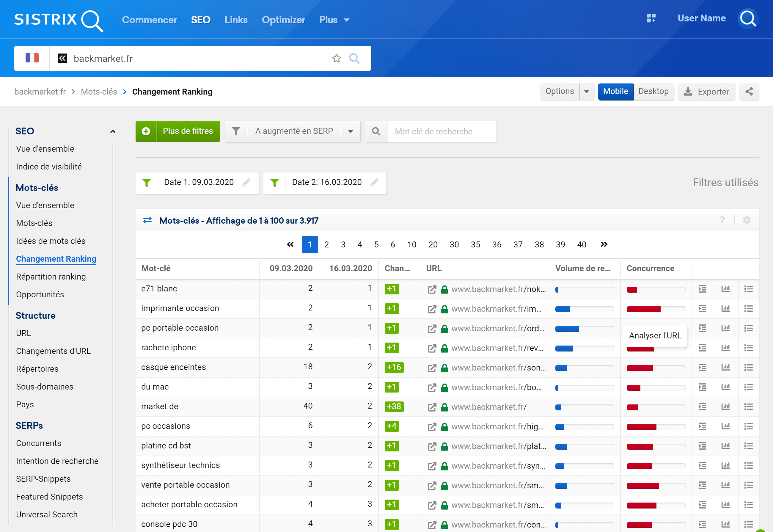Expand the Options dropdown arrow
Screen dimensions: 773x532
586,92
